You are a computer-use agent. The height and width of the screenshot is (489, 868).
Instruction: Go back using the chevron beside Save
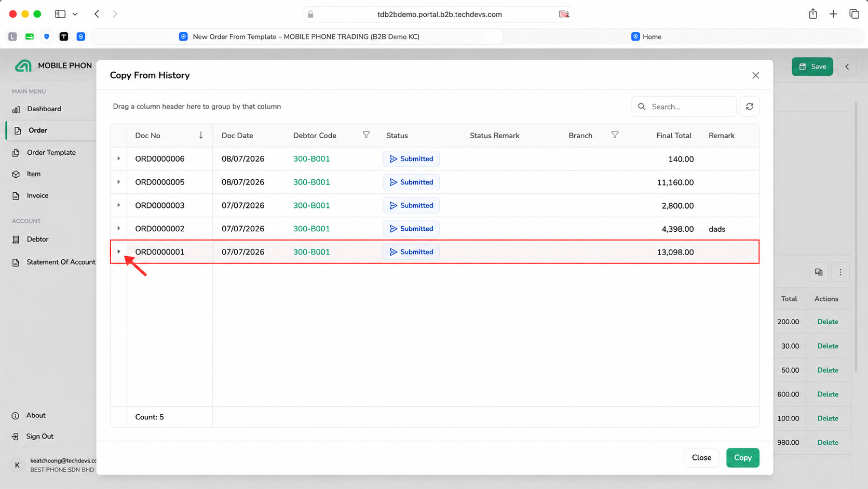847,67
